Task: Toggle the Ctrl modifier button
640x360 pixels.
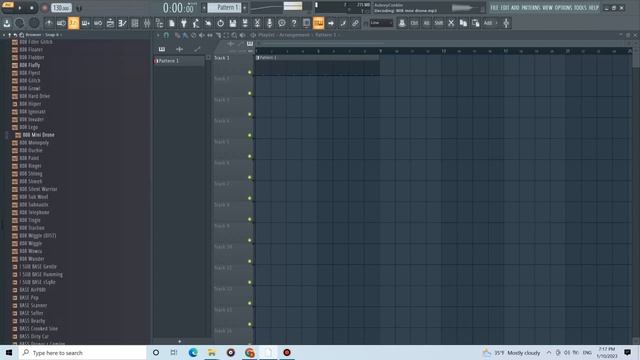Action: (x=414, y=23)
